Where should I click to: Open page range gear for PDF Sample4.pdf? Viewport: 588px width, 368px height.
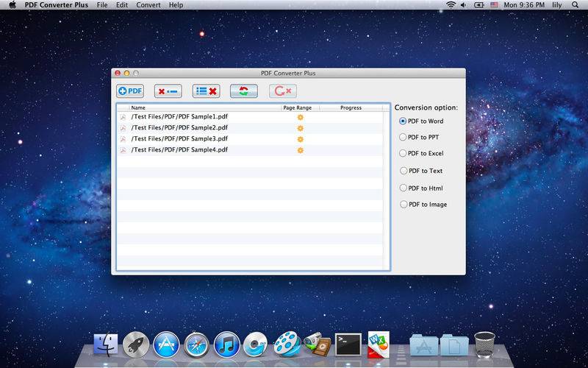[300, 150]
